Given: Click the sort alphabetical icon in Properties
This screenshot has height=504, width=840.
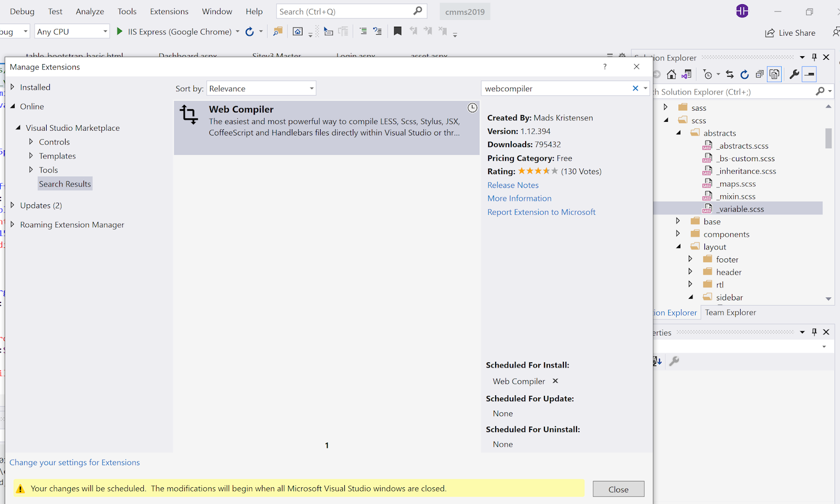Looking at the screenshot, I should point(657,361).
